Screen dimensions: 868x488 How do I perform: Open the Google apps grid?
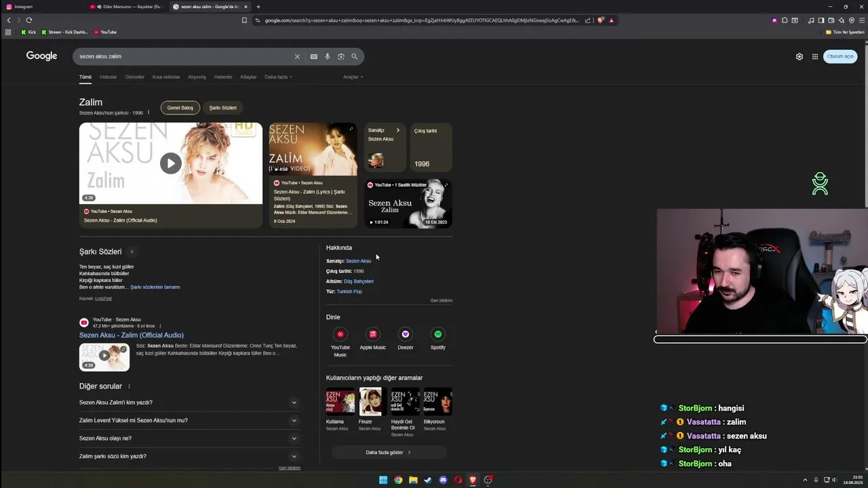point(815,56)
